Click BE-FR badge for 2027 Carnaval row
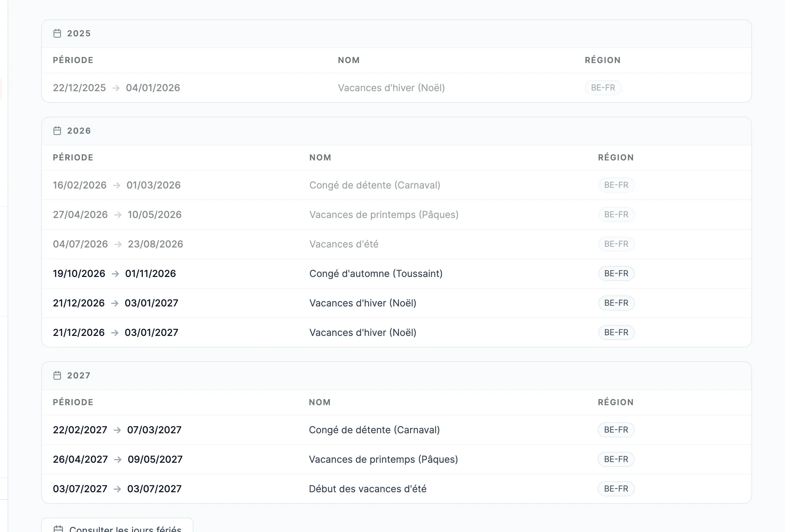785x532 pixels. (x=616, y=430)
